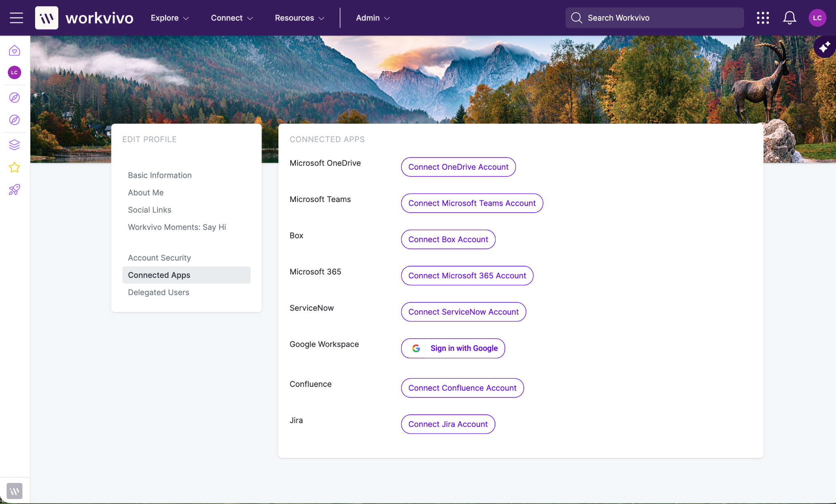Click the Google Workspace app name label

point(324,344)
